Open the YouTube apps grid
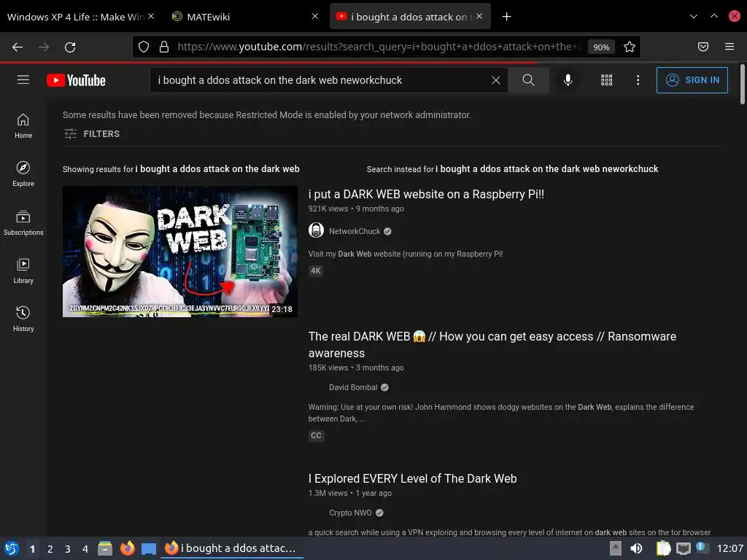747x560 pixels. click(606, 80)
